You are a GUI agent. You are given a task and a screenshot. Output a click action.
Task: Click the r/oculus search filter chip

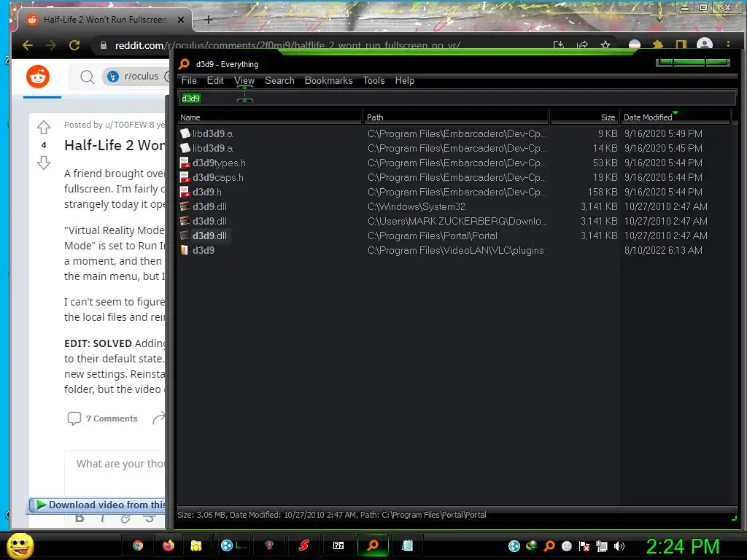(x=135, y=76)
